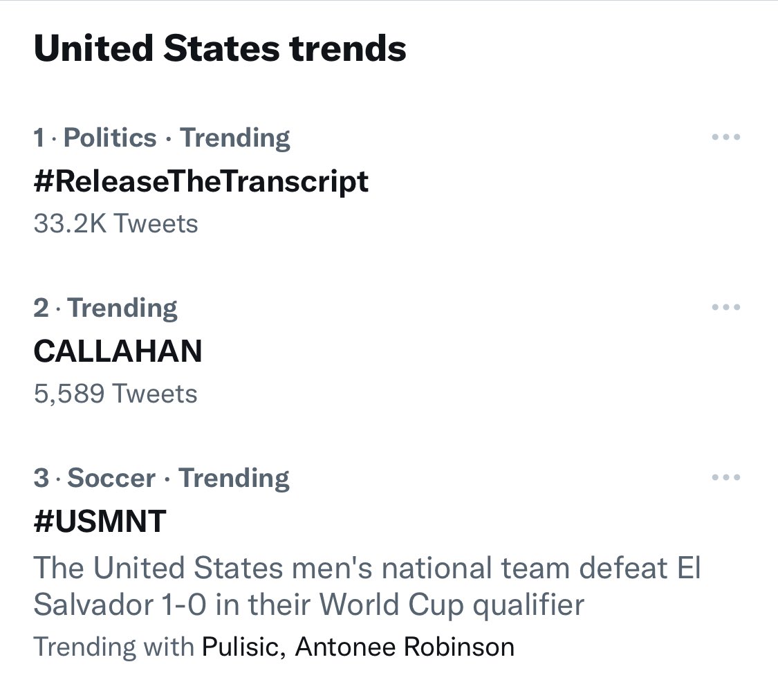Click the 5,589 Tweets count
Viewport: 778px width, 700px height.
pyautogui.click(x=115, y=394)
